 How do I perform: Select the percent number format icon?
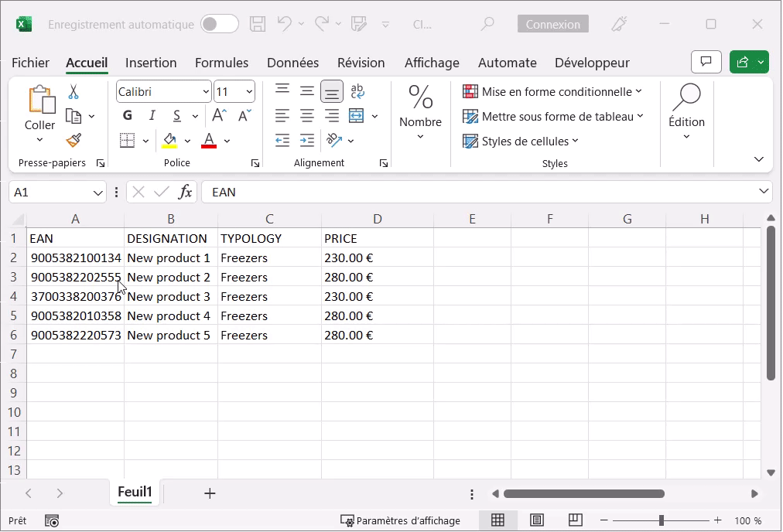coord(420,97)
